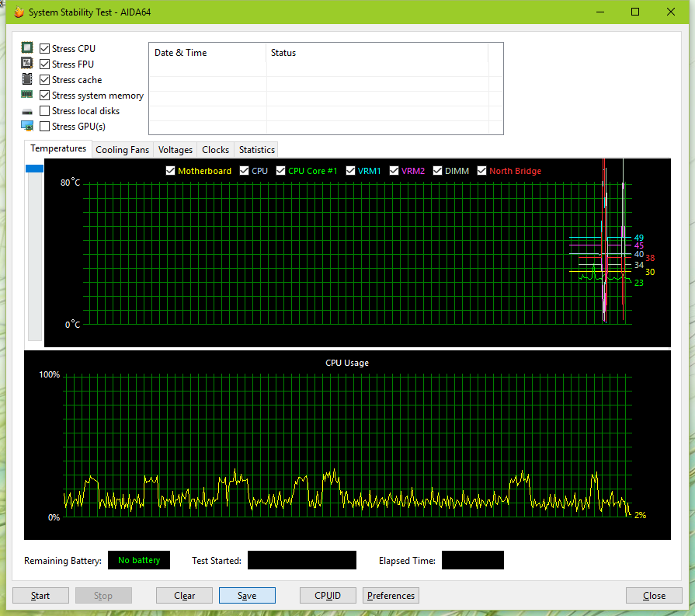This screenshot has width=695, height=616.
Task: Click the 49 VRM1 temperature value
Action: tap(639, 238)
